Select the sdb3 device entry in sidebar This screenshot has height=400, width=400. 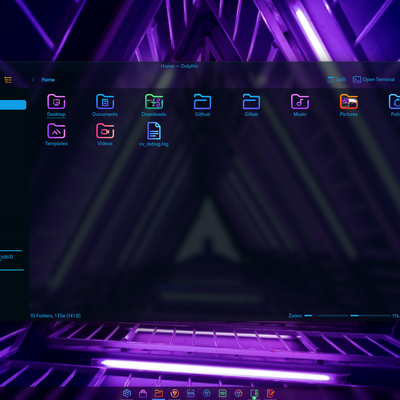coord(7,257)
